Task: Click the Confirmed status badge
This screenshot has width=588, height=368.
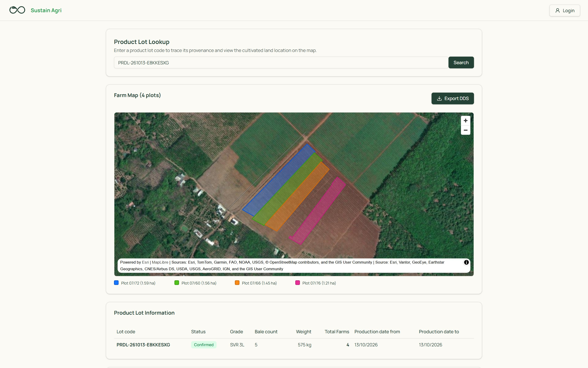Action: [204, 345]
